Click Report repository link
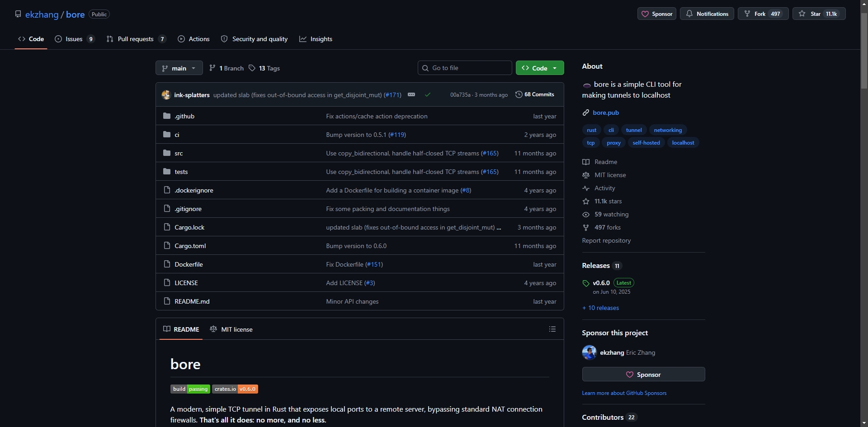The height and width of the screenshot is (427, 868). tap(606, 240)
